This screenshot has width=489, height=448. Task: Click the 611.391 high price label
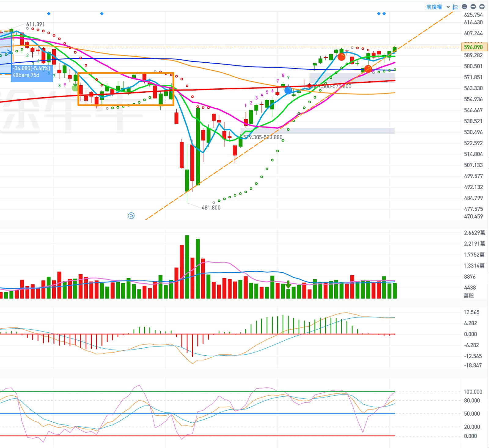(35, 24)
